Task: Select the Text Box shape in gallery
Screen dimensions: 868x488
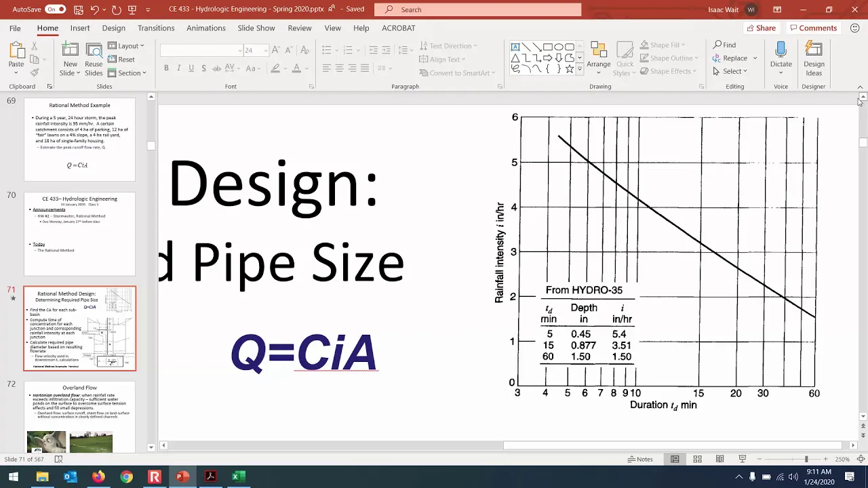Action: tap(515, 47)
